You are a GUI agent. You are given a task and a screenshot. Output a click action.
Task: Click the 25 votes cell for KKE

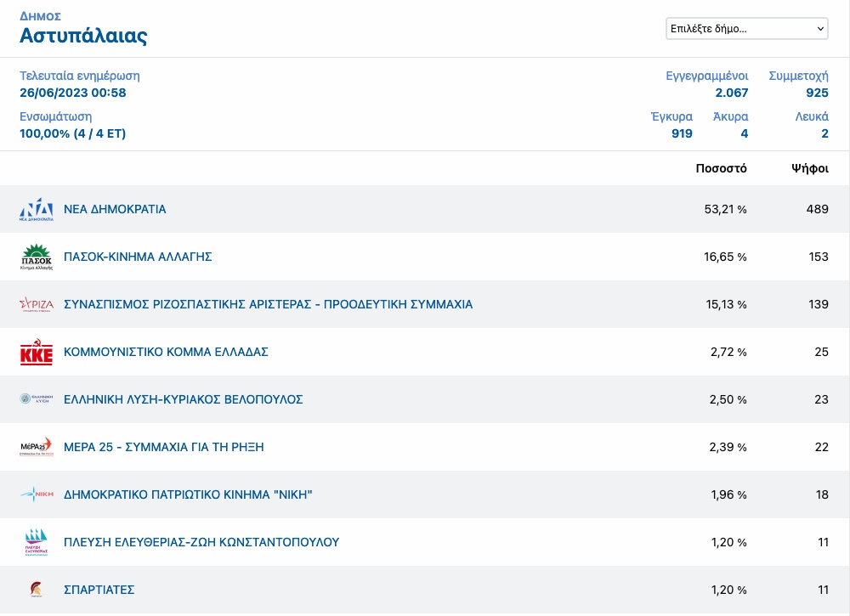821,352
